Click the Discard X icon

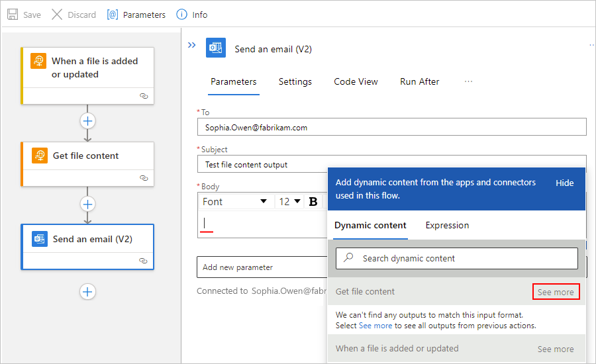tap(57, 15)
